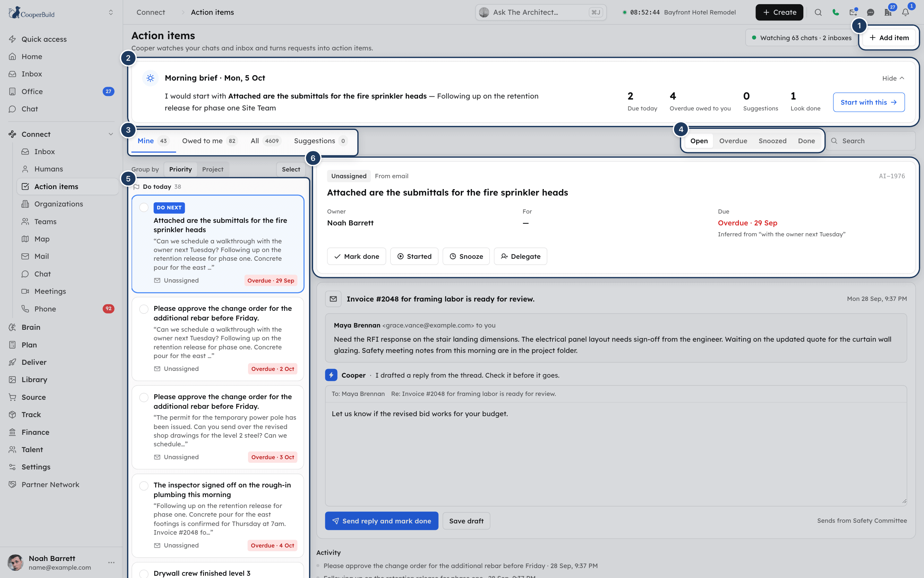
Task: Check off the Overdue 3 Oct rebar item
Action: click(143, 397)
